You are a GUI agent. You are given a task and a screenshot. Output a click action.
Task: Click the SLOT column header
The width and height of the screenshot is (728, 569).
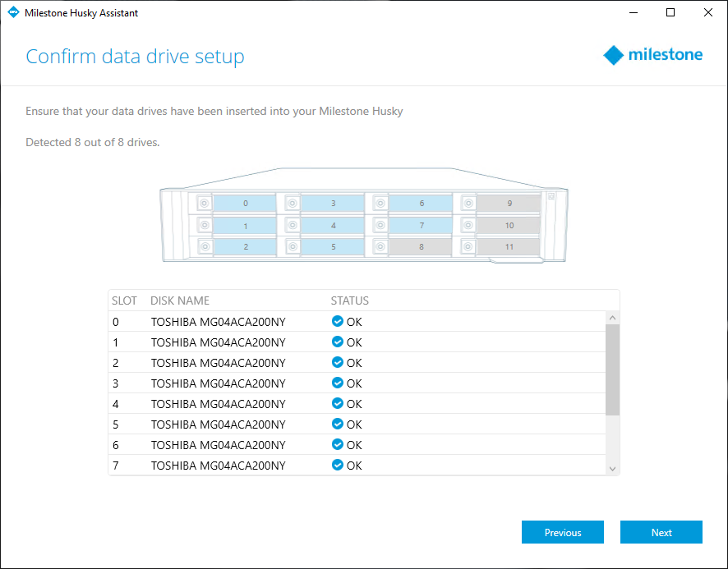[x=124, y=301]
